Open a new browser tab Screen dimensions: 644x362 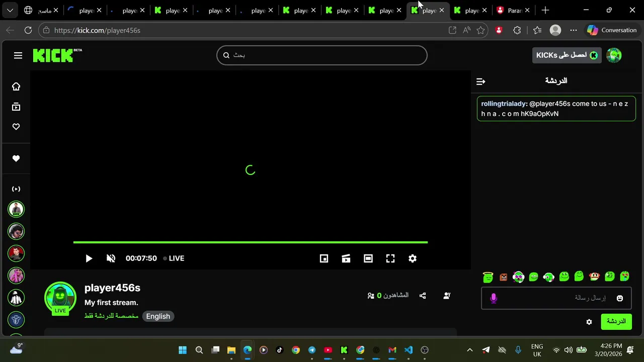(545, 10)
